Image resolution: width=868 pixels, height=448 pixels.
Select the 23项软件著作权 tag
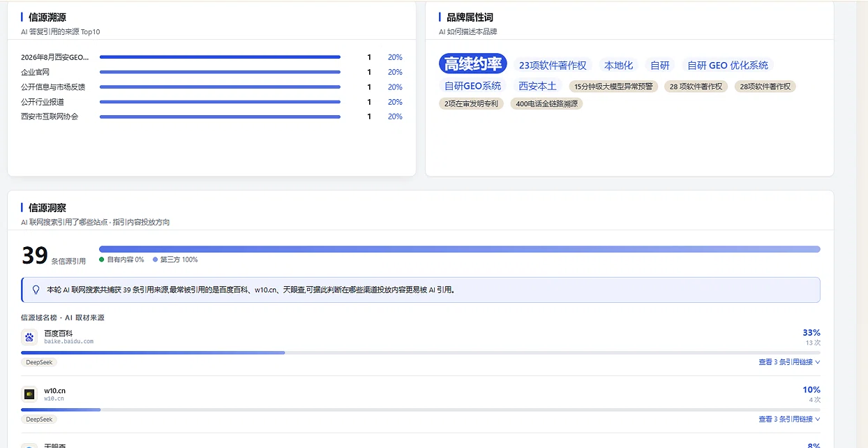pos(553,65)
